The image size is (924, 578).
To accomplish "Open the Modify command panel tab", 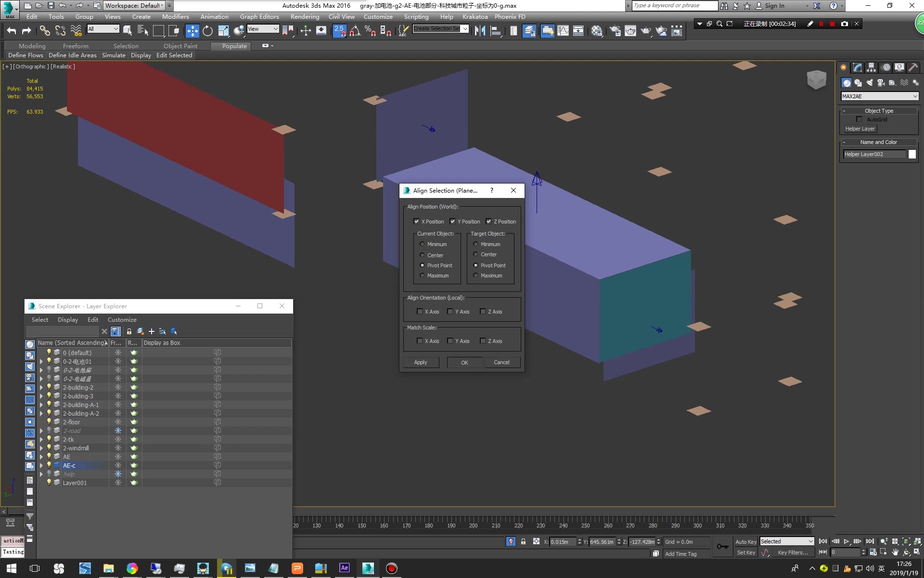I will (x=857, y=67).
